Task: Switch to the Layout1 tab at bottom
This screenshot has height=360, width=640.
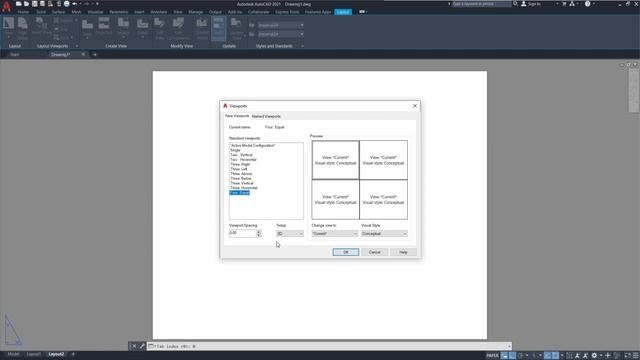Action: (33, 354)
